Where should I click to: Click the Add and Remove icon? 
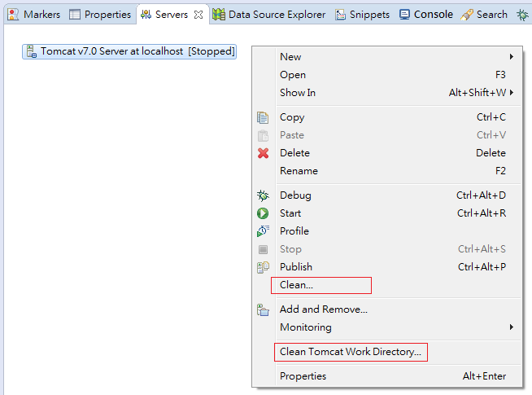coord(263,309)
